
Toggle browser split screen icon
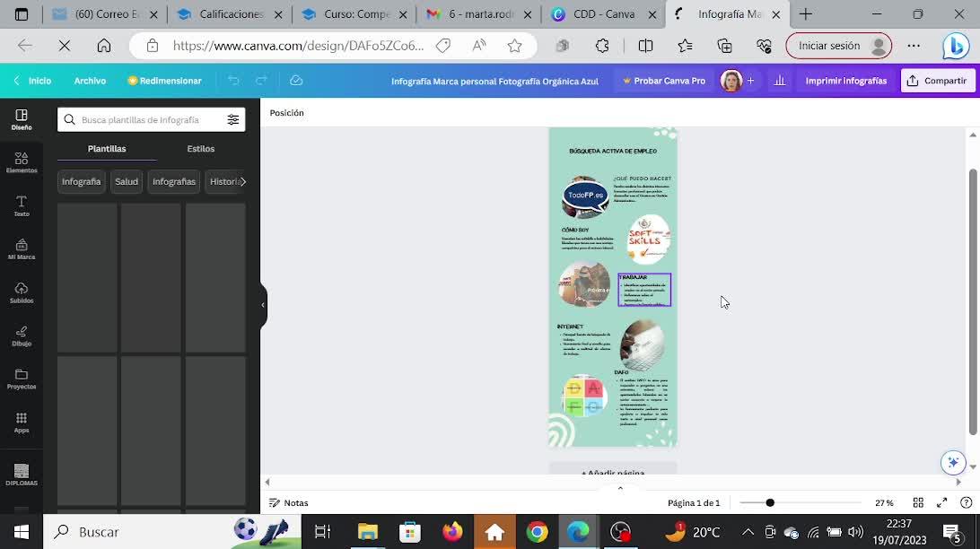[x=645, y=46]
